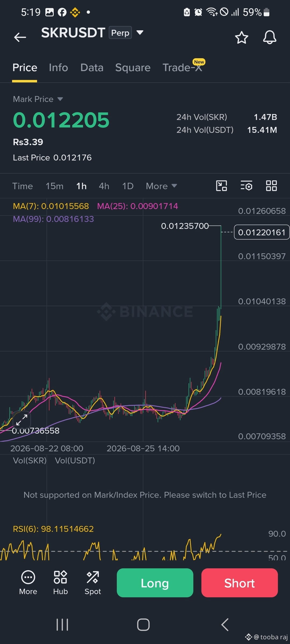Tap the green Long button
The width and height of the screenshot is (290, 644).
coord(155,583)
